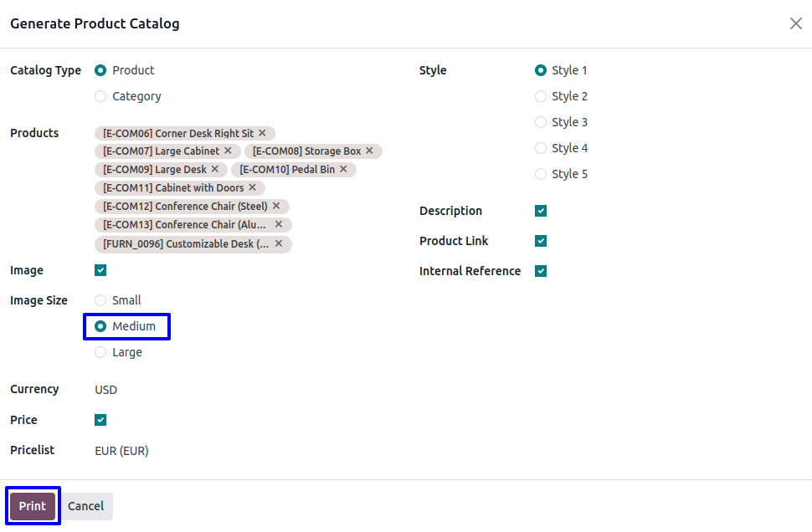Close the Generate Product Catalog dialog

(x=795, y=23)
